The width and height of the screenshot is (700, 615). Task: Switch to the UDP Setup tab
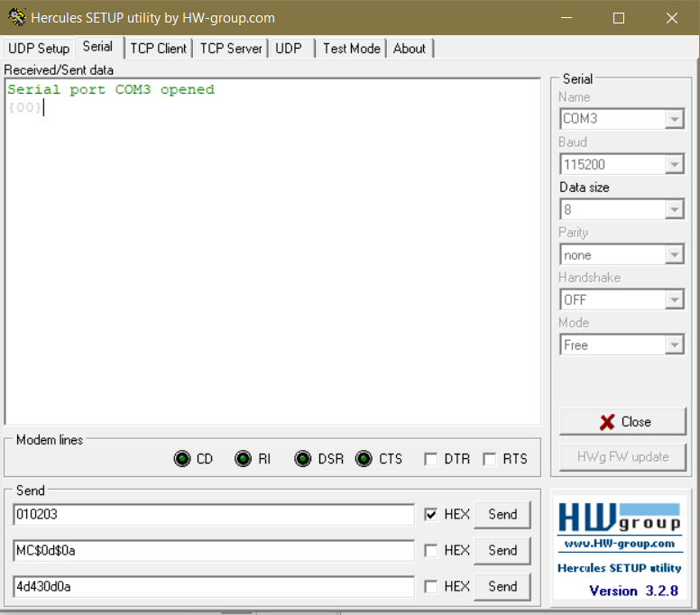tap(39, 48)
